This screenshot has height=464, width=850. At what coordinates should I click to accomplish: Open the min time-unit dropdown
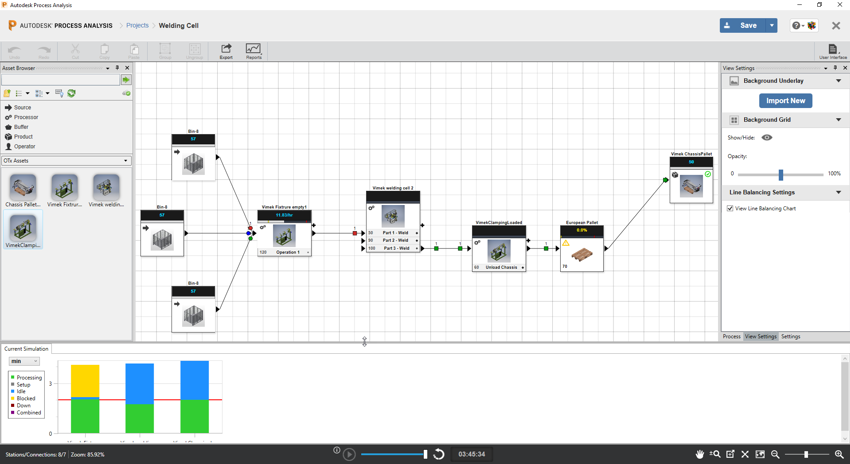pos(24,361)
